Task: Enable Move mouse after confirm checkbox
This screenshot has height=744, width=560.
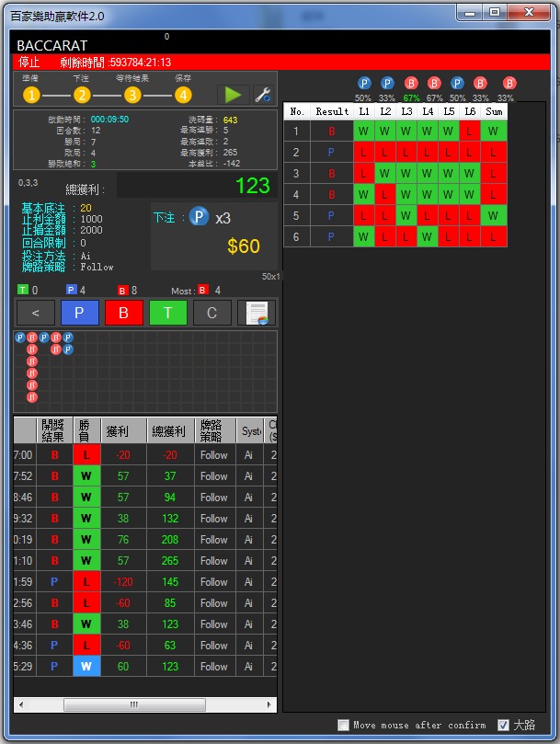Action: pyautogui.click(x=344, y=725)
